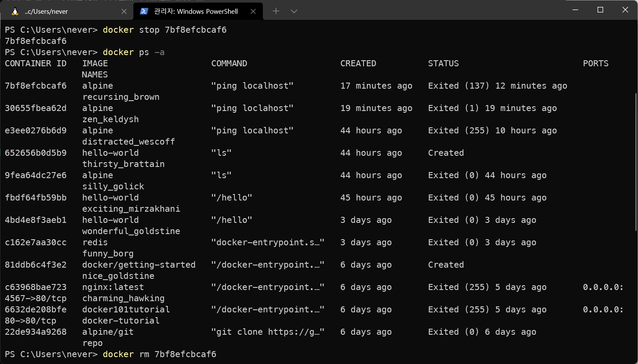Close the Windows PowerShell tab
This screenshot has width=638, height=364.
(253, 12)
